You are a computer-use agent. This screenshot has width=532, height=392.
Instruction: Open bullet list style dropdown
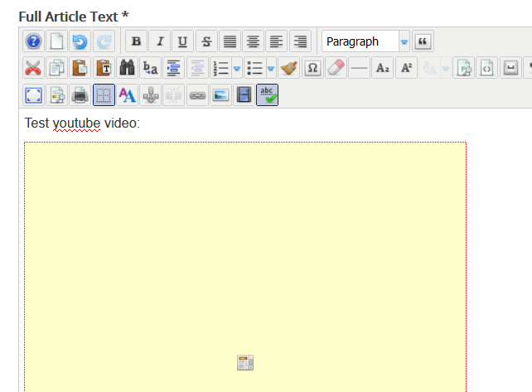click(x=271, y=68)
